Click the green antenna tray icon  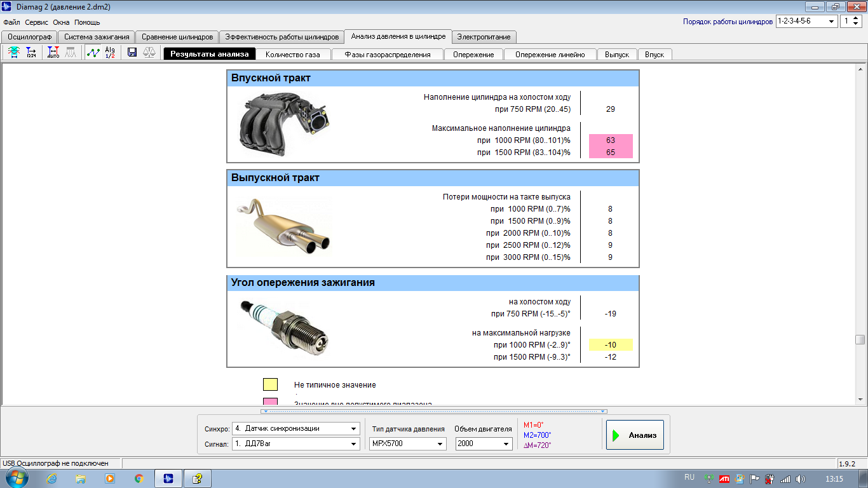pos(709,478)
